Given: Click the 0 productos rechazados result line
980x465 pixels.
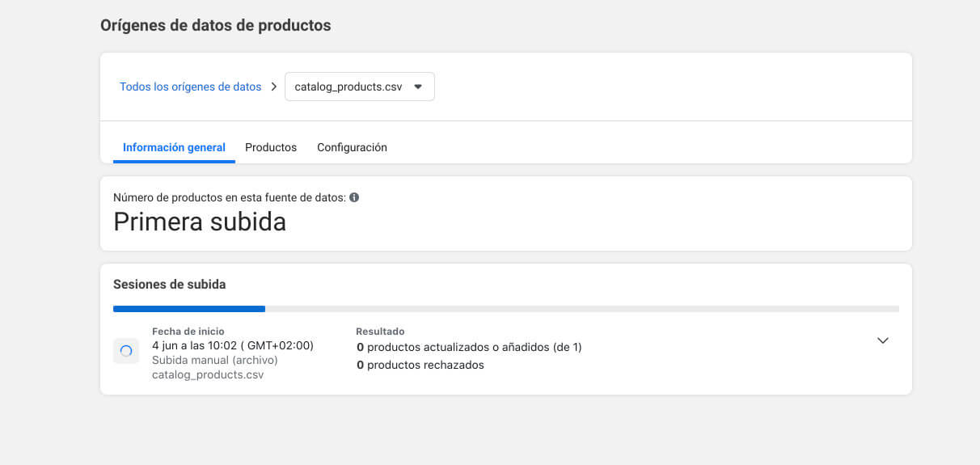Looking at the screenshot, I should [x=420, y=365].
